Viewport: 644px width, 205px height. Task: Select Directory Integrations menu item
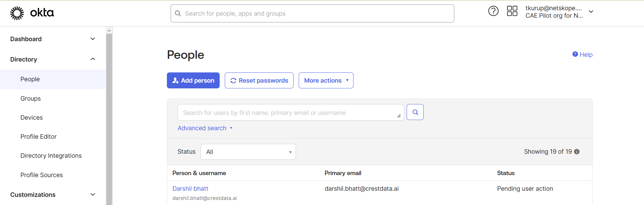point(51,156)
